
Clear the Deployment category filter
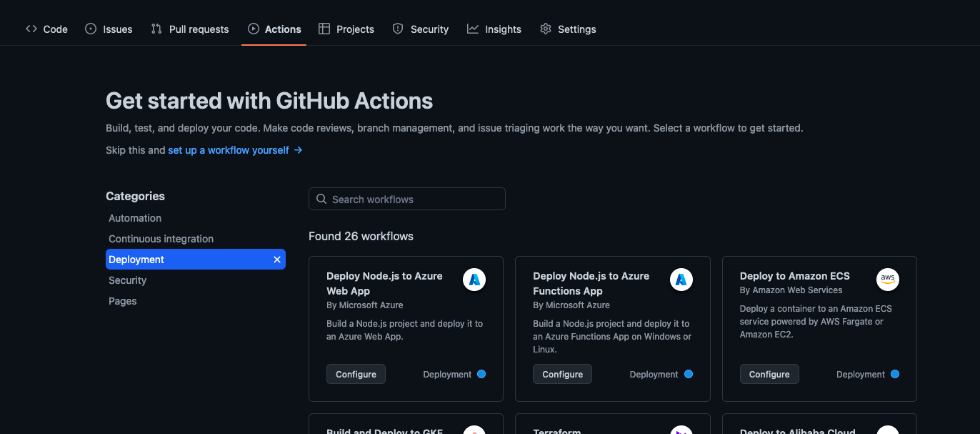click(x=277, y=260)
